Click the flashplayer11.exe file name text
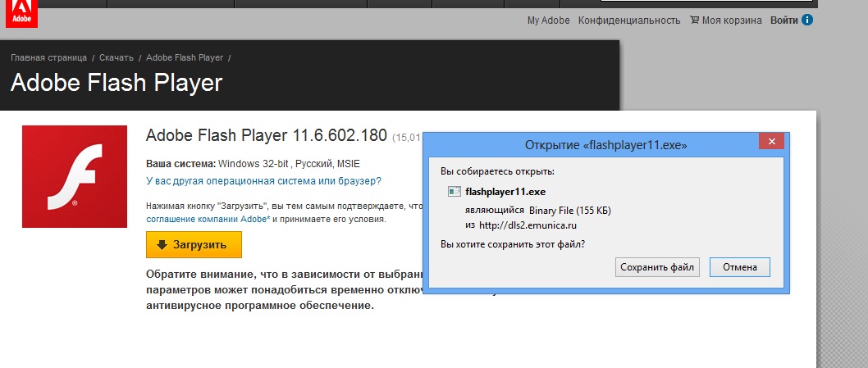The image size is (868, 368). [x=505, y=192]
